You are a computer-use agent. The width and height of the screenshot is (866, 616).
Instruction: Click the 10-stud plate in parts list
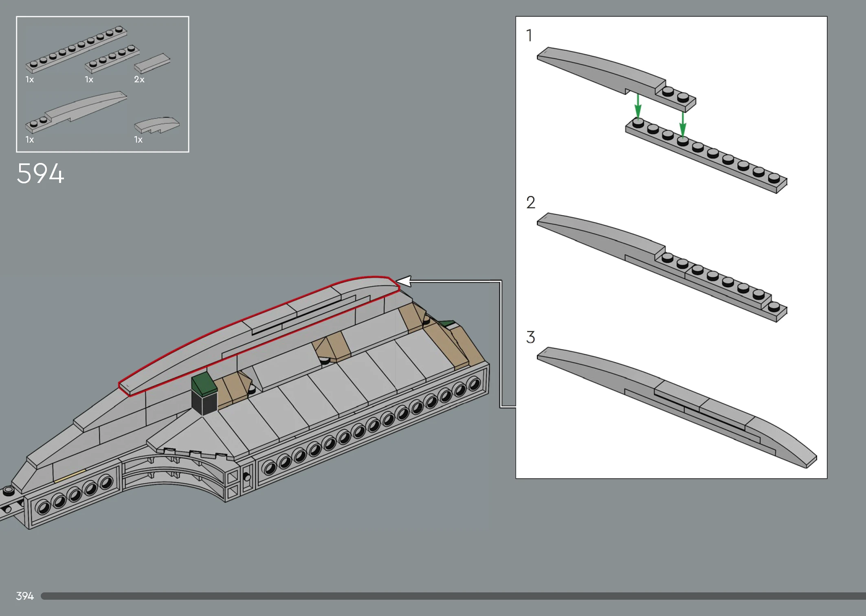pyautogui.click(x=76, y=49)
